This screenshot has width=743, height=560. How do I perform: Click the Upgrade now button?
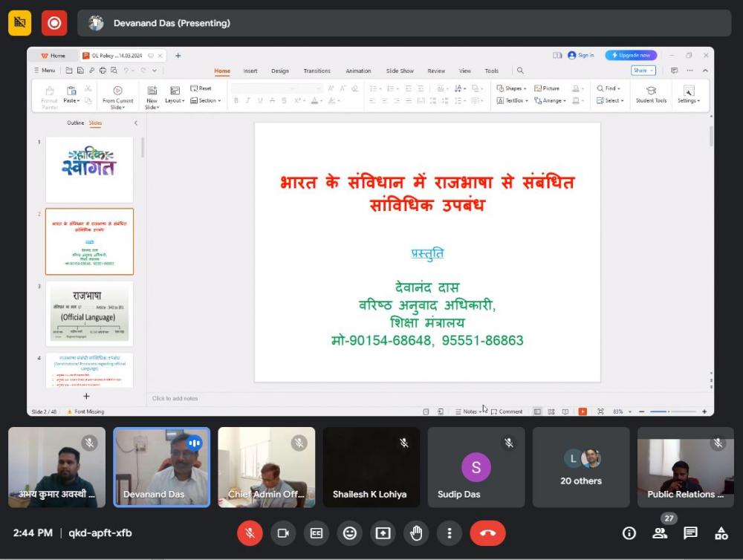click(631, 55)
